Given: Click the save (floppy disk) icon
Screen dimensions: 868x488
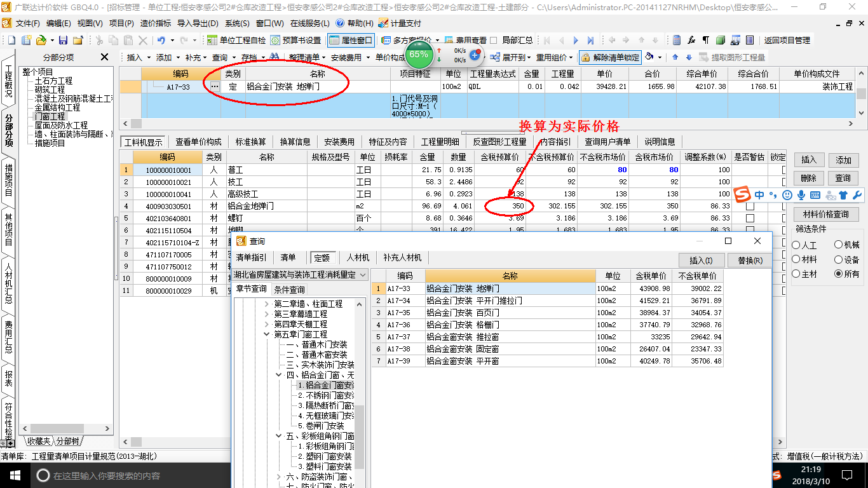Looking at the screenshot, I should pyautogui.click(x=63, y=40).
